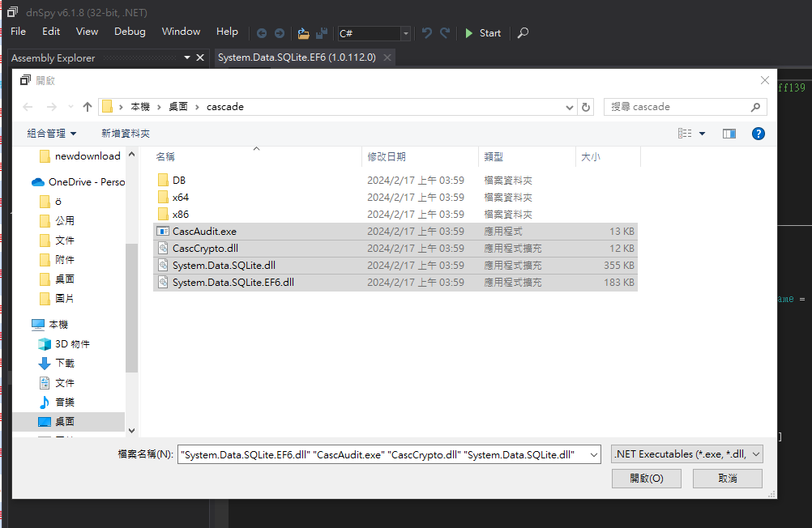The image size is (812, 528).
Task: Open 組合管理 organize menu
Action: pos(51,134)
